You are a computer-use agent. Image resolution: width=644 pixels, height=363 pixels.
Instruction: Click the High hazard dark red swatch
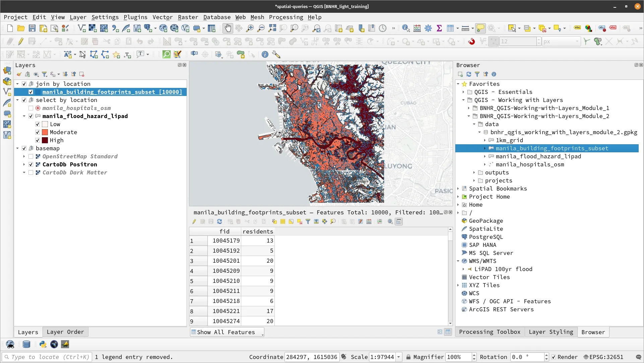pos(45,140)
